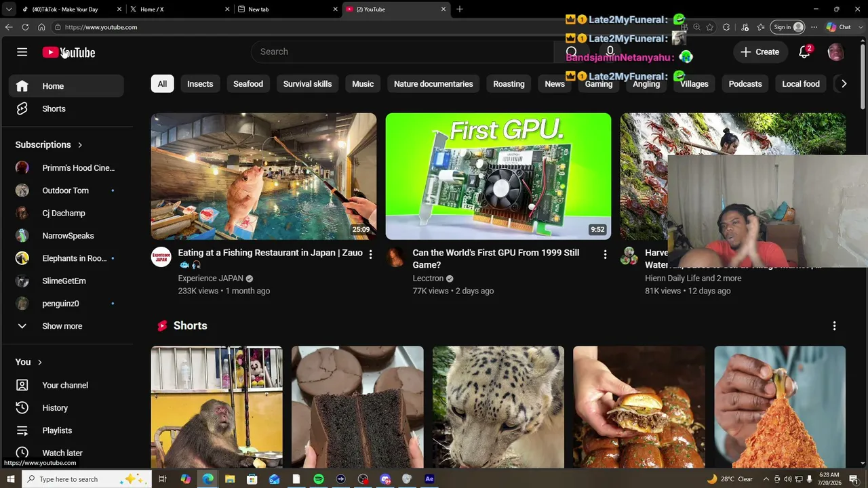This screenshot has width=868, height=488.
Task: Open Spotify from the taskbar
Action: (x=319, y=479)
